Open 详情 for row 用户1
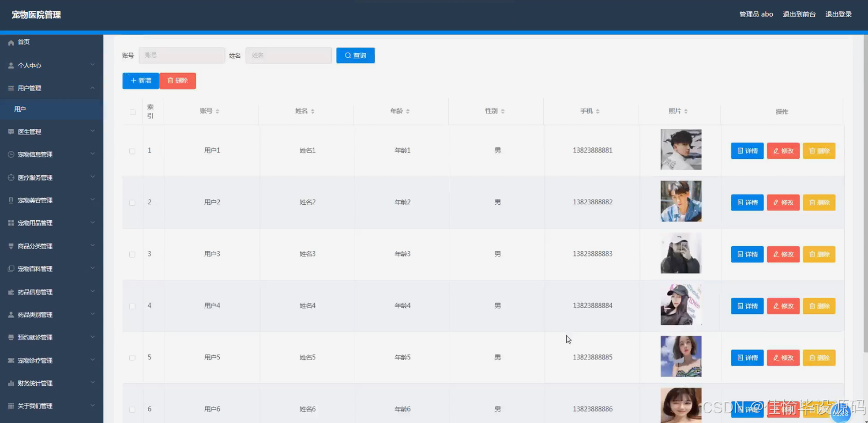This screenshot has height=423, width=868. click(747, 151)
